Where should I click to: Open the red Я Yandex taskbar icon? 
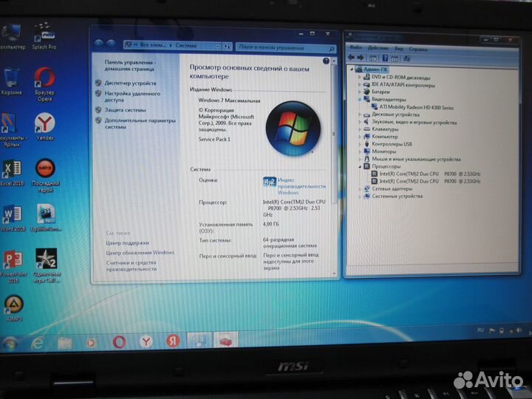(x=173, y=341)
